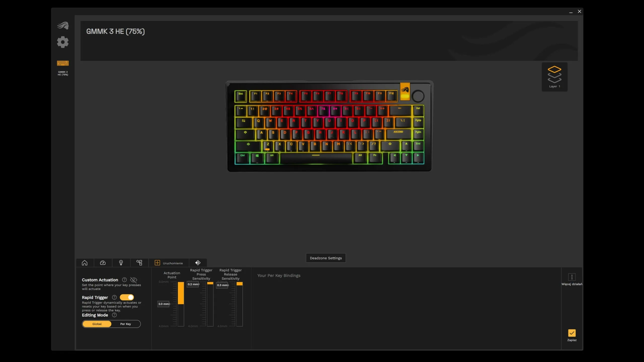
Task: Switch to the Home tab icon
Action: pos(85,263)
